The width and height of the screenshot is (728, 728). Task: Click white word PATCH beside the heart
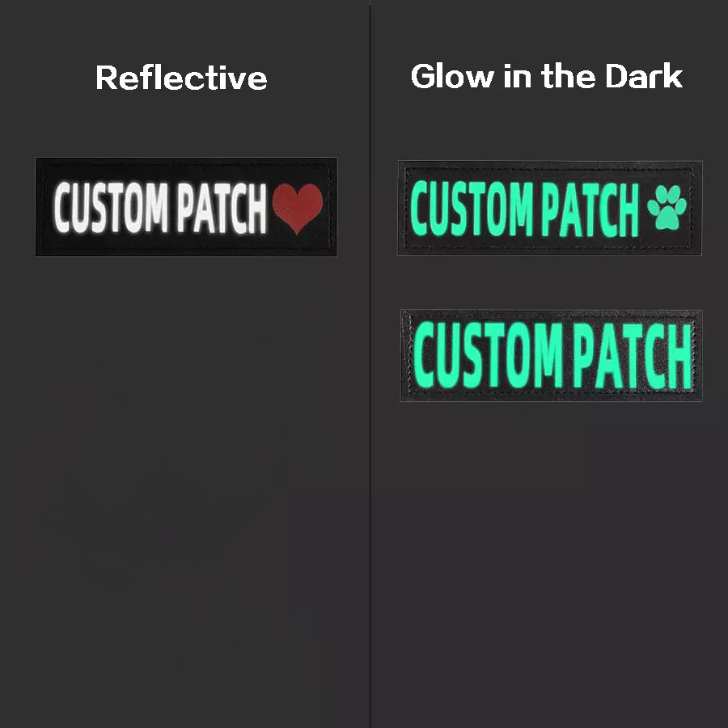[x=222, y=208]
